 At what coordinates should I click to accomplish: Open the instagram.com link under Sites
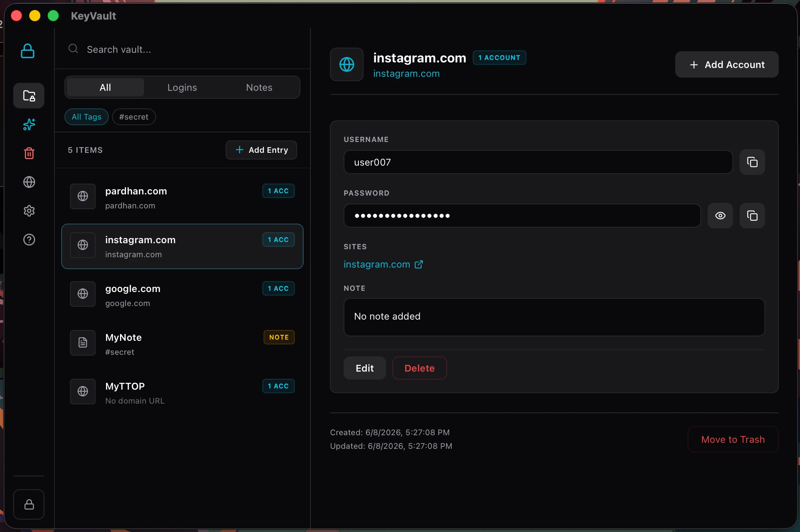(377, 264)
